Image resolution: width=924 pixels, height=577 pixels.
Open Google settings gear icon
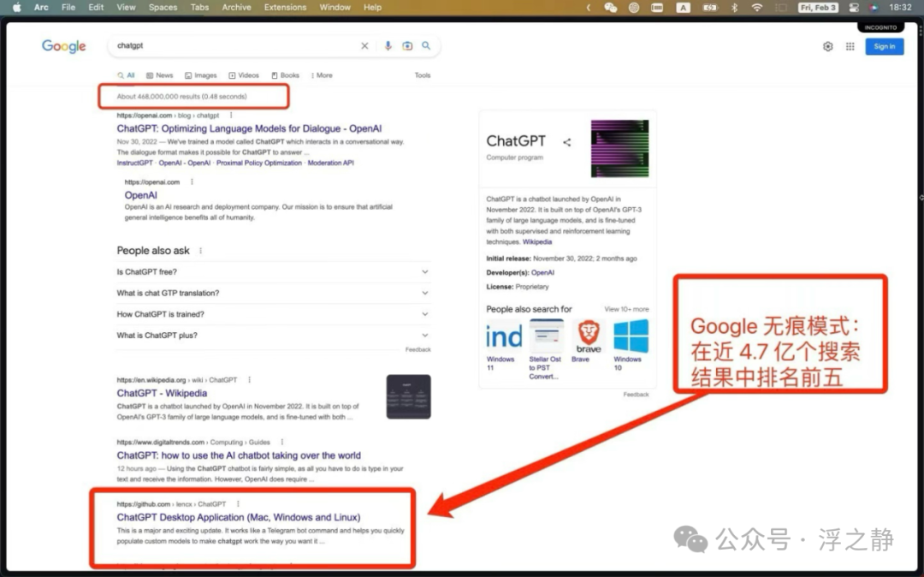coord(828,46)
